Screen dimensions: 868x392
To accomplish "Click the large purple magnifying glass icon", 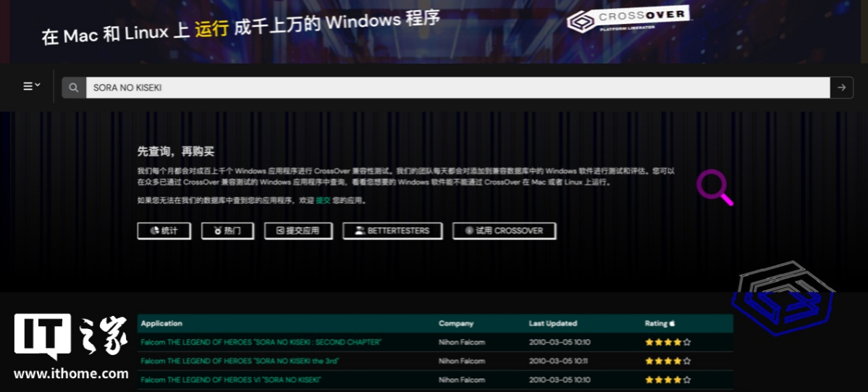I will pos(715,187).
